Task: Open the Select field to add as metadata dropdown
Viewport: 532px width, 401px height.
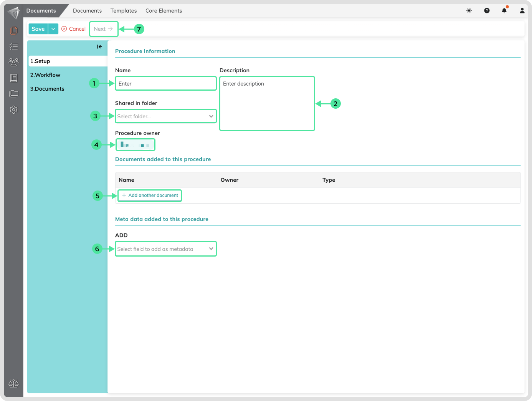Action: 166,249
